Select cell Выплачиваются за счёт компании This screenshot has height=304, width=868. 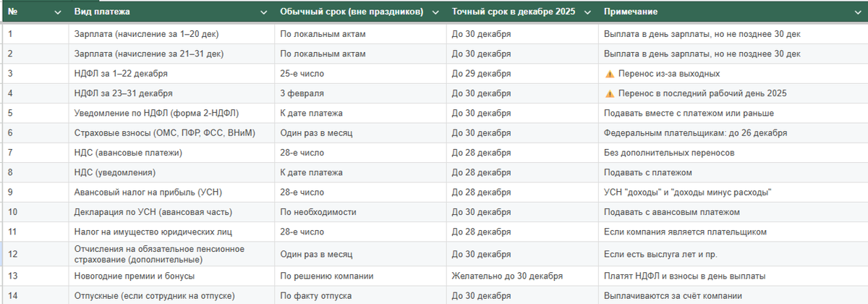tap(733, 295)
